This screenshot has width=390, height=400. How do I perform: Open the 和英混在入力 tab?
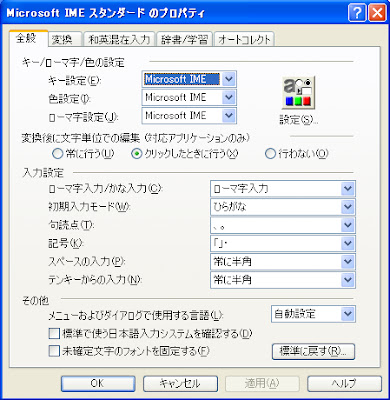coord(119,39)
